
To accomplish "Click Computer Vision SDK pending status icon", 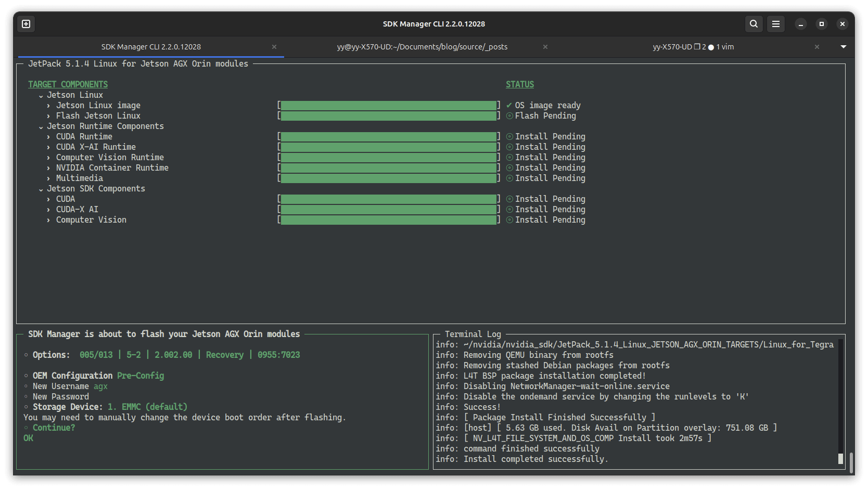I will point(509,220).
